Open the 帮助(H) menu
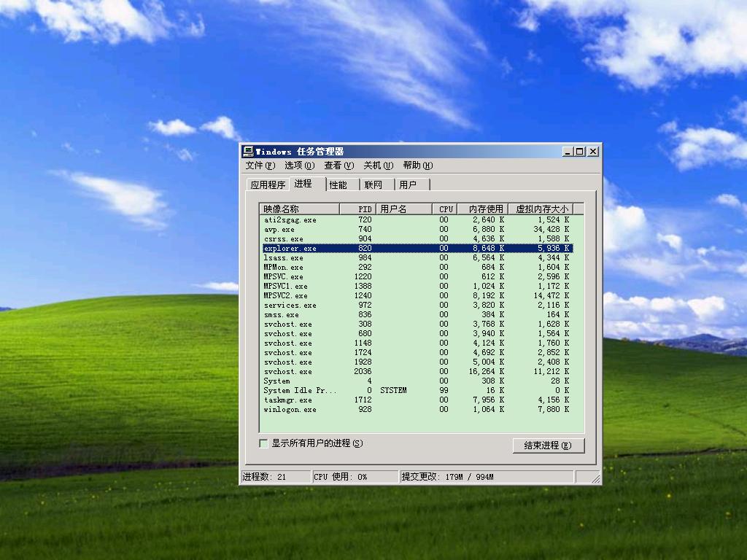Screen dimensions: 747x560 [x=418, y=166]
